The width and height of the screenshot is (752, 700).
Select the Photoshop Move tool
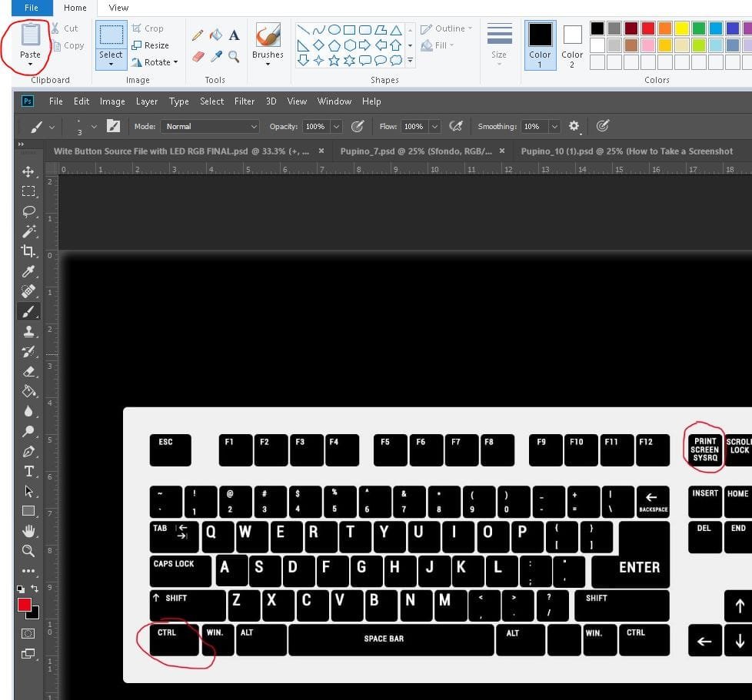(x=28, y=171)
